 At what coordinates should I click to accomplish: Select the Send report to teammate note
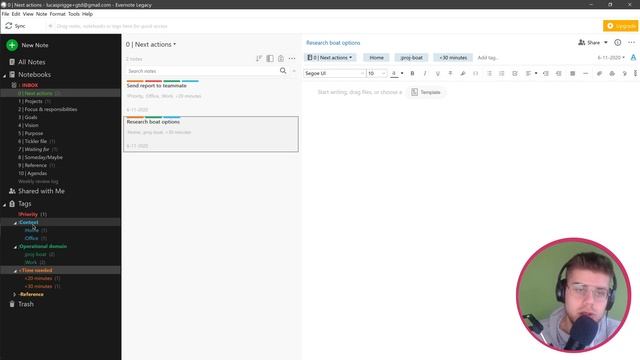(x=211, y=97)
